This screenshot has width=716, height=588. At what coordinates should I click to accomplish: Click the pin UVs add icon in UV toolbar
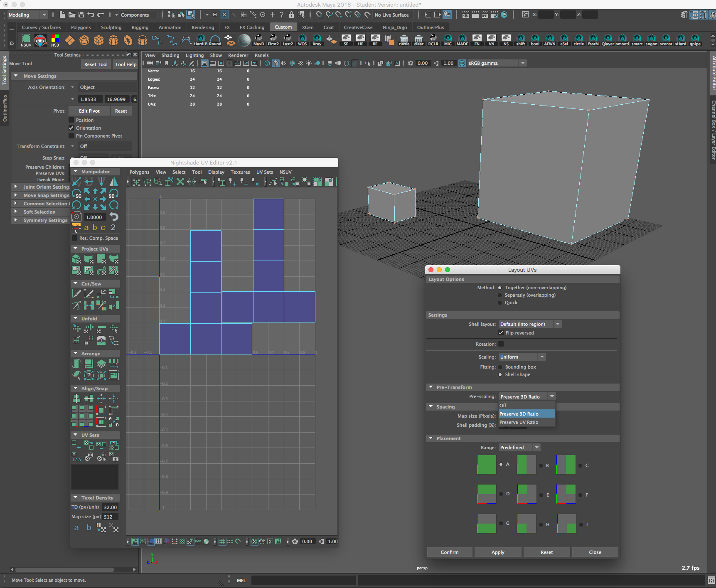point(232,182)
